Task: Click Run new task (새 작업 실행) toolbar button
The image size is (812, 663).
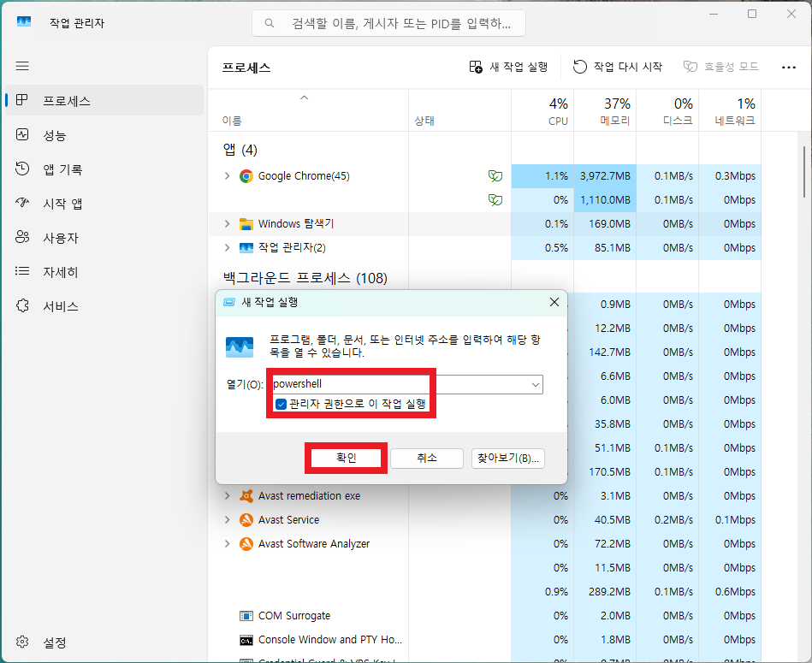Action: [x=508, y=67]
